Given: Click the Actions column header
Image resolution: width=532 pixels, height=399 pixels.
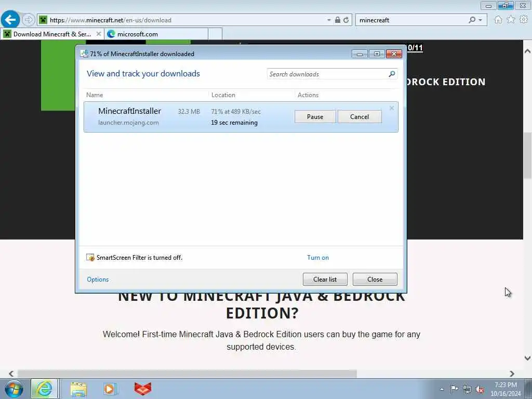Looking at the screenshot, I should (308, 95).
